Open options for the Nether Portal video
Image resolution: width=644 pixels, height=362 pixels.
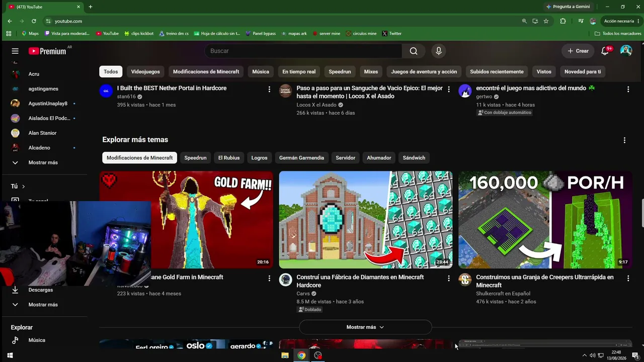(x=269, y=89)
